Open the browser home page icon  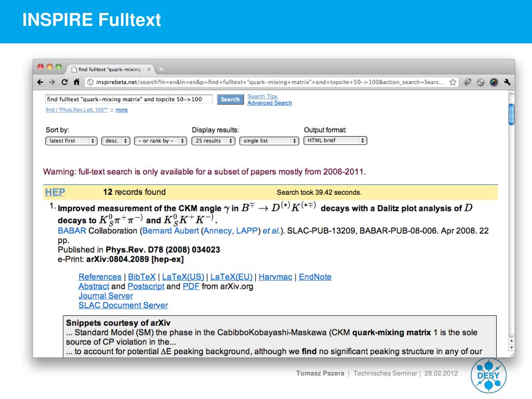[77, 82]
